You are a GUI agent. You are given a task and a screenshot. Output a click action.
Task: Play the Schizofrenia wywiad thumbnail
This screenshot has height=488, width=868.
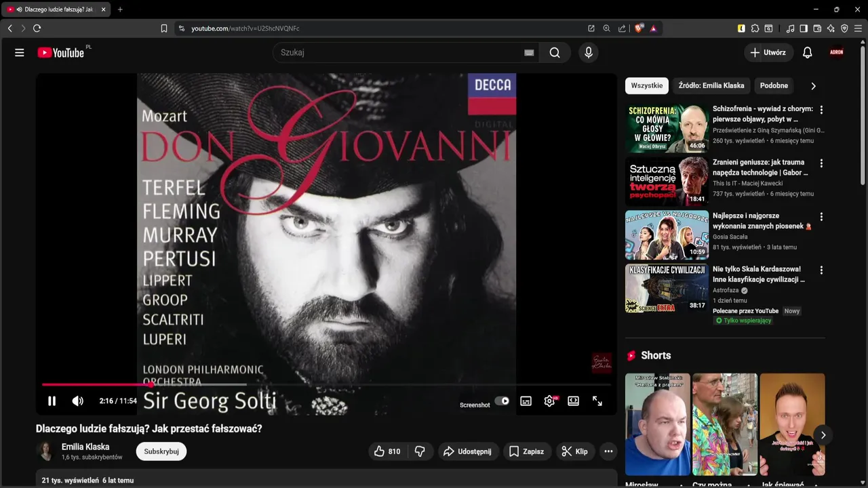[x=667, y=128]
